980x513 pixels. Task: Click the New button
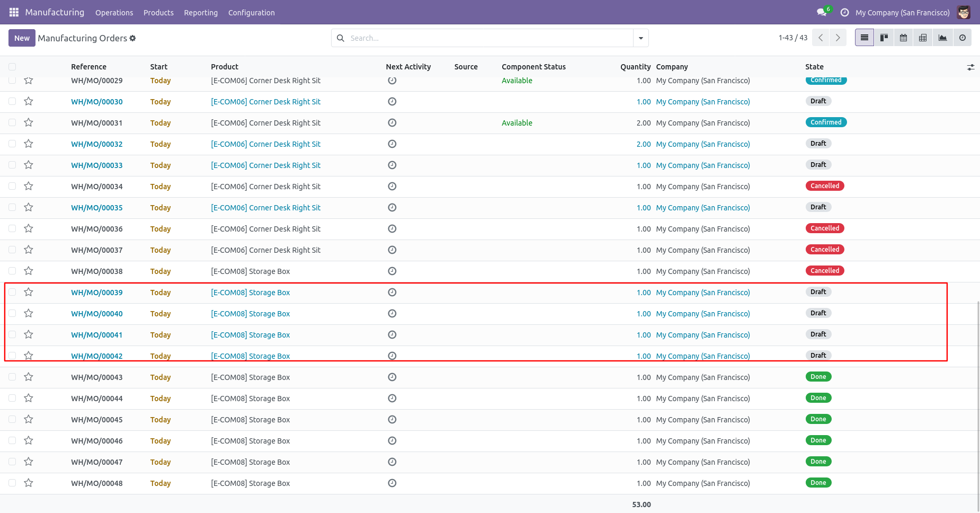pyautogui.click(x=22, y=38)
